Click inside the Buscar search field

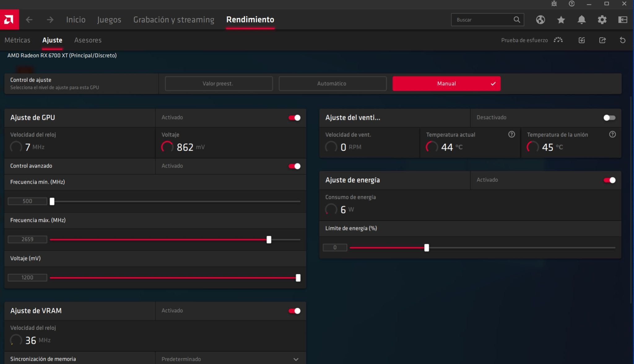pyautogui.click(x=483, y=19)
